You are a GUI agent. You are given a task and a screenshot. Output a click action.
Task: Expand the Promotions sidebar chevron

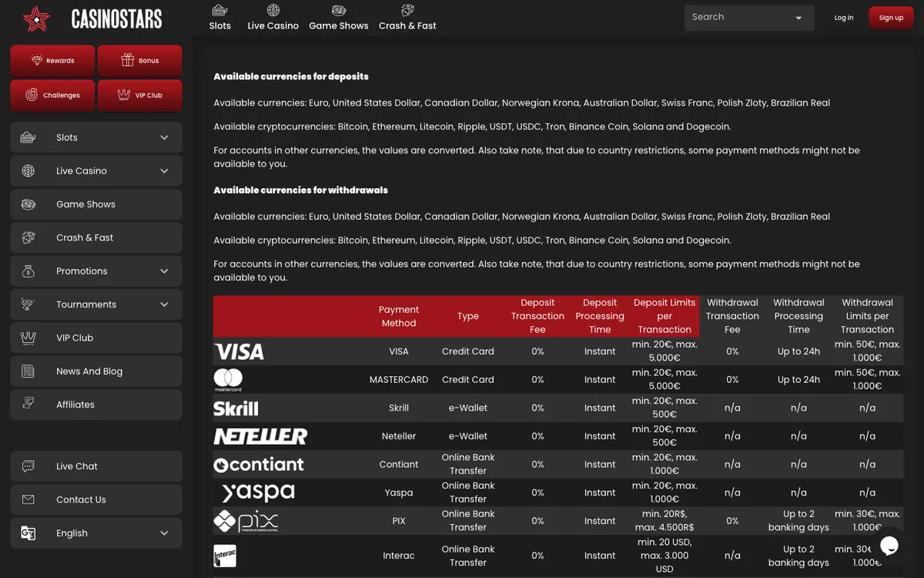[x=164, y=271]
